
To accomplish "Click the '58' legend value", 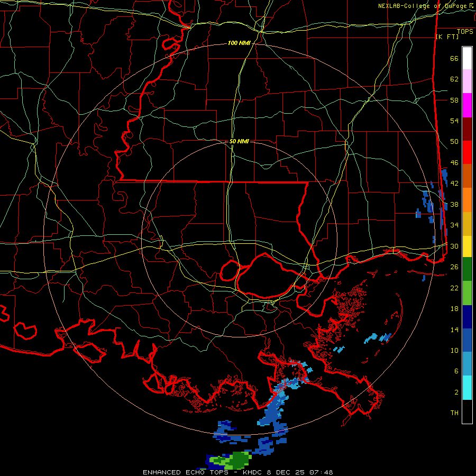I will [454, 100].
